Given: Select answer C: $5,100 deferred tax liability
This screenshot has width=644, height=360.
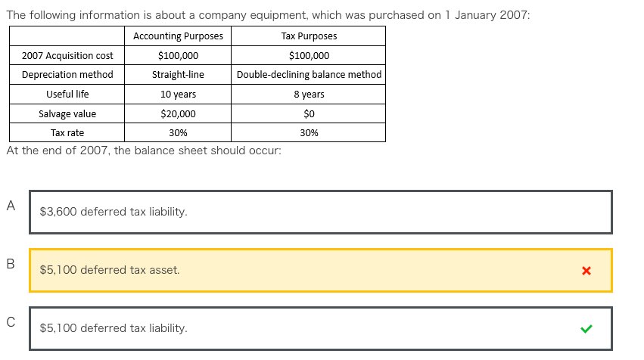Looking at the screenshot, I should coord(320,328).
